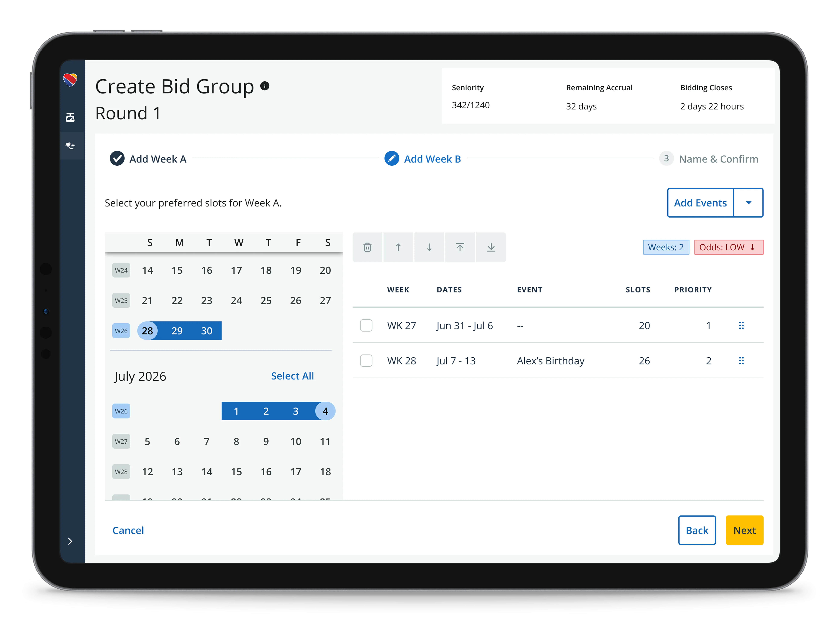Click the Back button
840x623 pixels.
697,530
